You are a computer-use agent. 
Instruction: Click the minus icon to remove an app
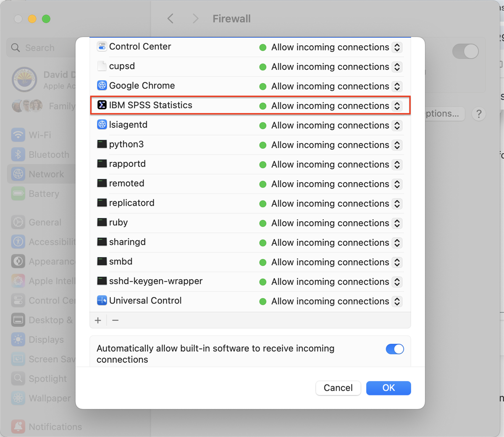coord(115,320)
